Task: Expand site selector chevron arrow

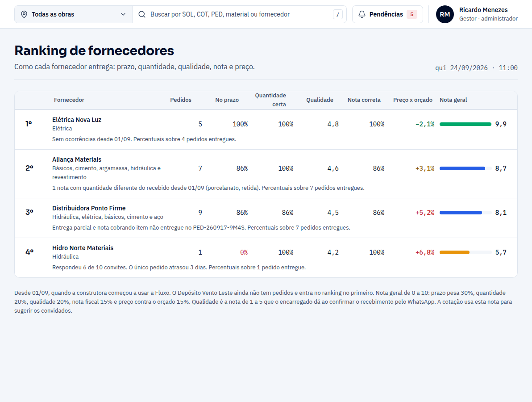Action: coord(123,14)
